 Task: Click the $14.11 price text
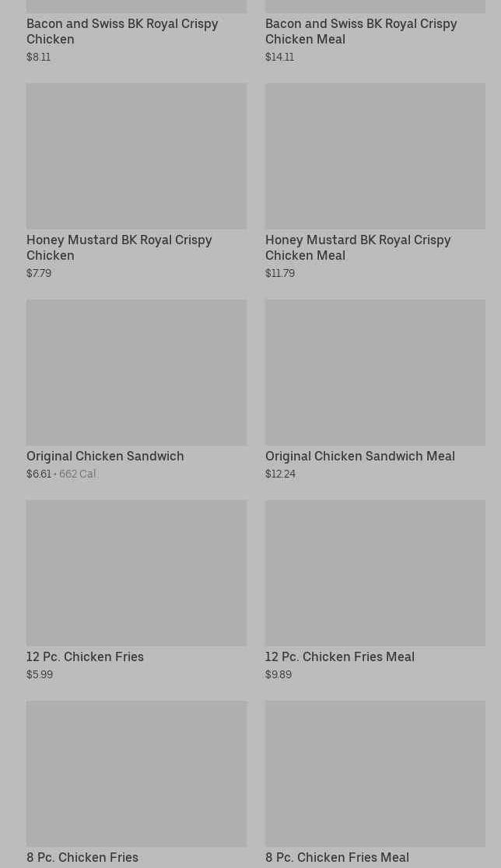[279, 57]
